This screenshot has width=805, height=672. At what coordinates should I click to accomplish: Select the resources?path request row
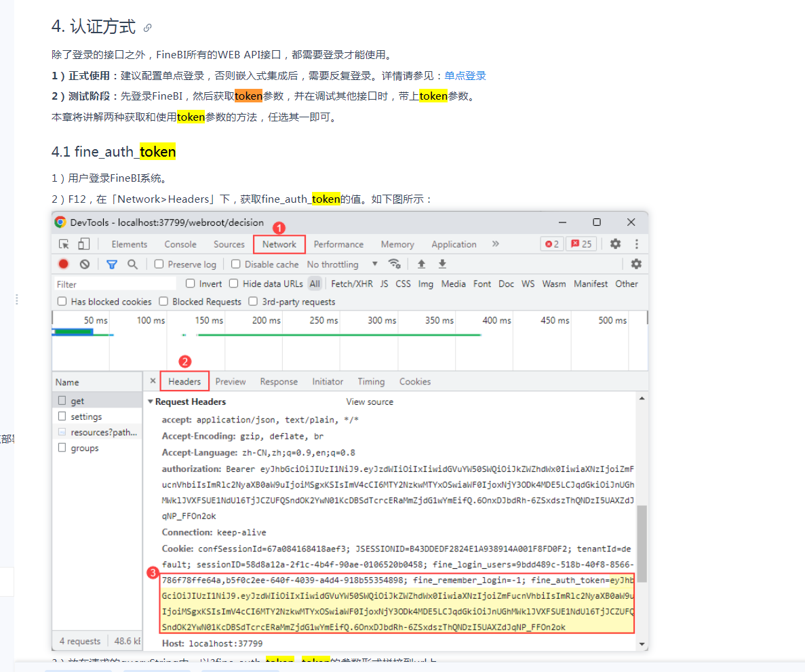97,432
